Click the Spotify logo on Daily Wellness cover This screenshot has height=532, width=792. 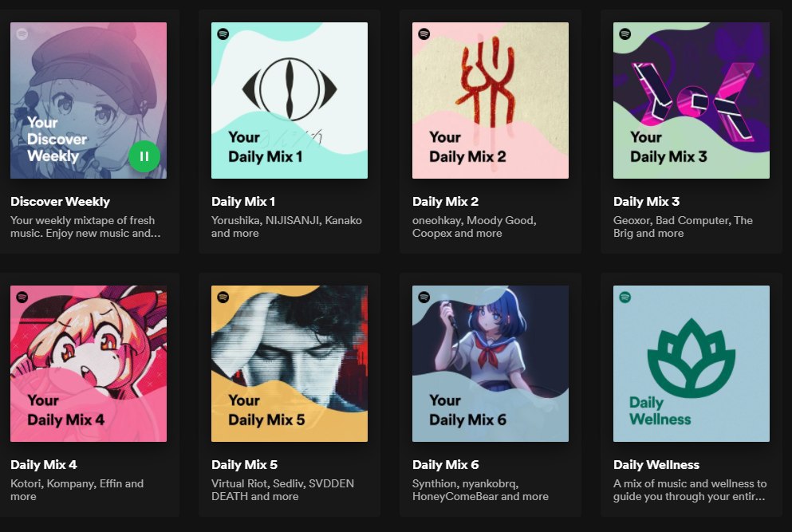coord(625,298)
